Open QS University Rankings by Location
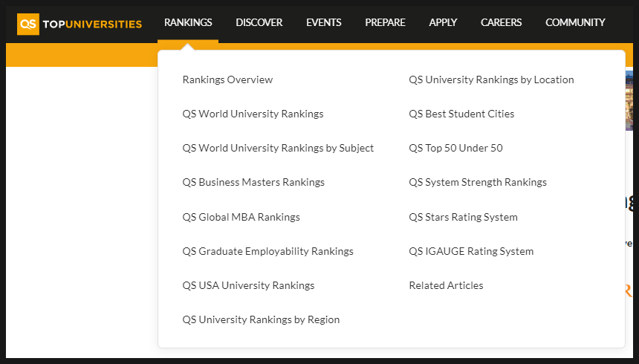The width and height of the screenshot is (639, 364). click(491, 79)
